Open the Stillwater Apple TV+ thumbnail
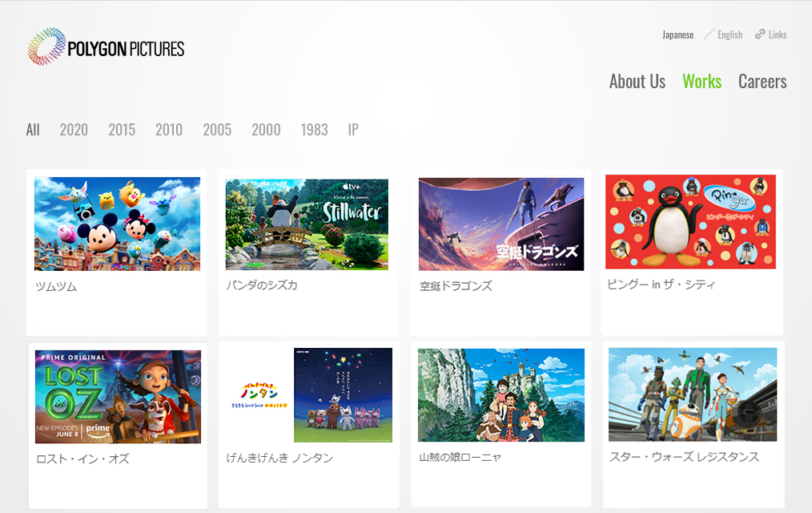Screen dimensions: 812x513 click(x=307, y=224)
